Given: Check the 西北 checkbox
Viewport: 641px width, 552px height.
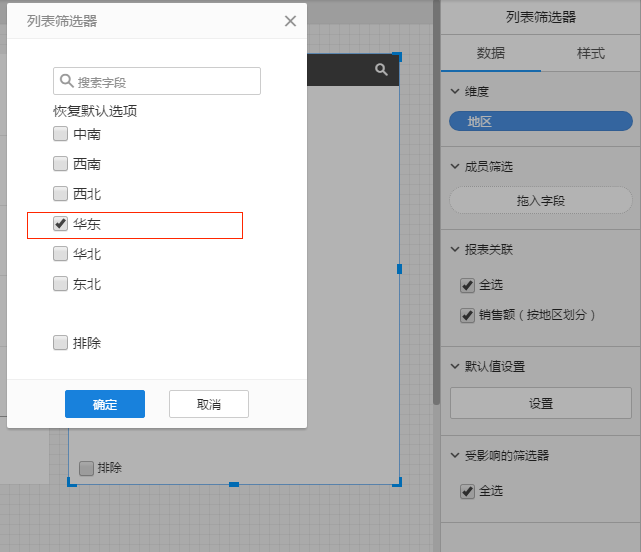Looking at the screenshot, I should [61, 193].
